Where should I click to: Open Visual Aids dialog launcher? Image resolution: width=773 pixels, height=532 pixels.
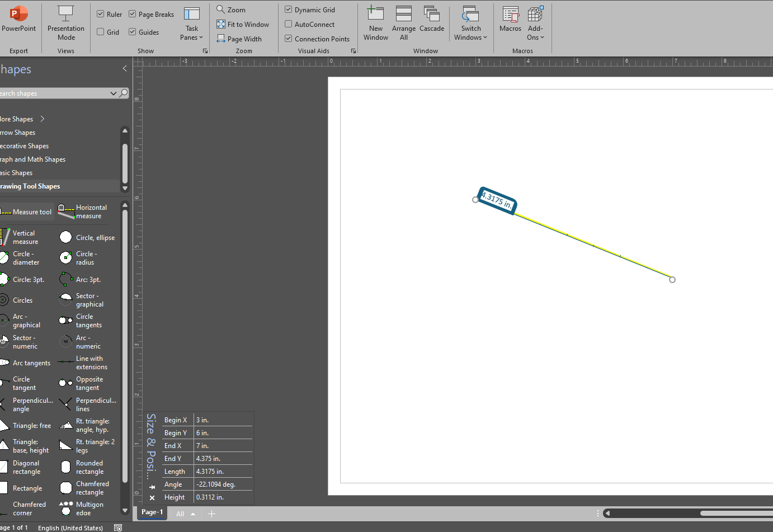click(353, 51)
